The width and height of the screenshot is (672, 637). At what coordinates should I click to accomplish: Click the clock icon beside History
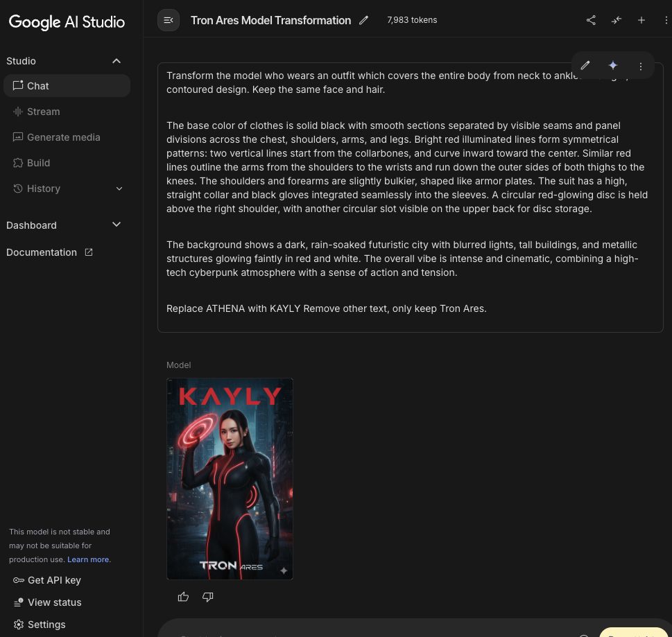[x=18, y=189]
